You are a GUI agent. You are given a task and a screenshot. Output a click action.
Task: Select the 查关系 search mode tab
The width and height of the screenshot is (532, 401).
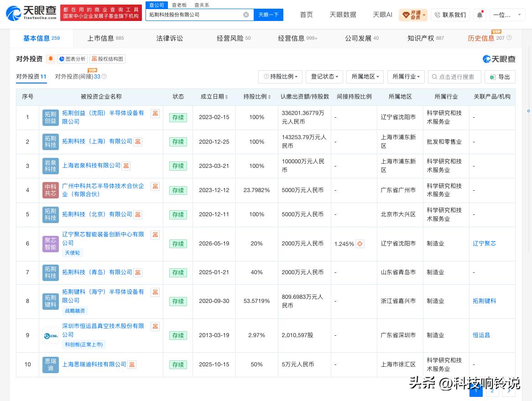[202, 5]
